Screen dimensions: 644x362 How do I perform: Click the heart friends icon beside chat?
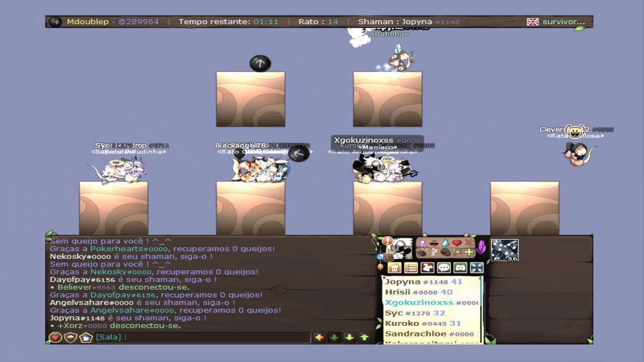pyautogui.click(x=55, y=337)
